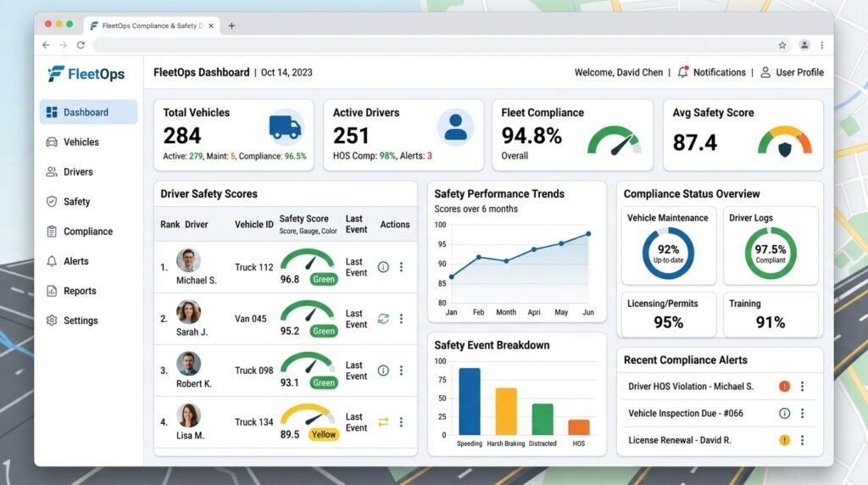Click Robert K. avatar photo
This screenshot has width=868, height=485.
pyautogui.click(x=188, y=364)
